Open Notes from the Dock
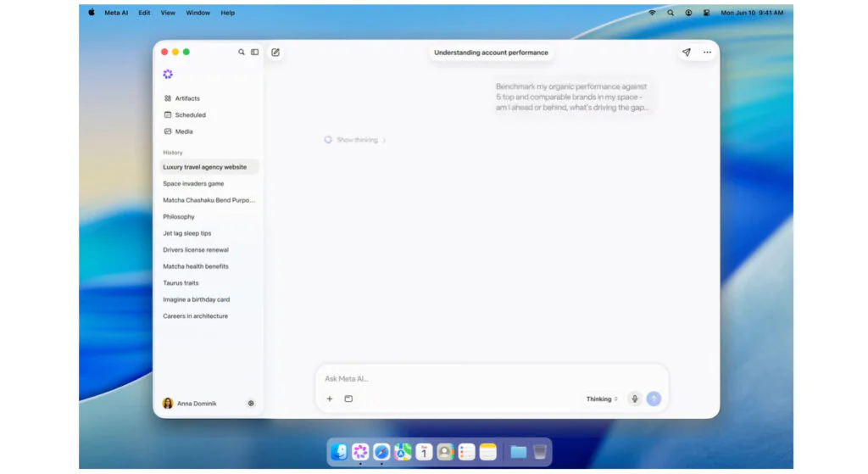 (x=487, y=452)
